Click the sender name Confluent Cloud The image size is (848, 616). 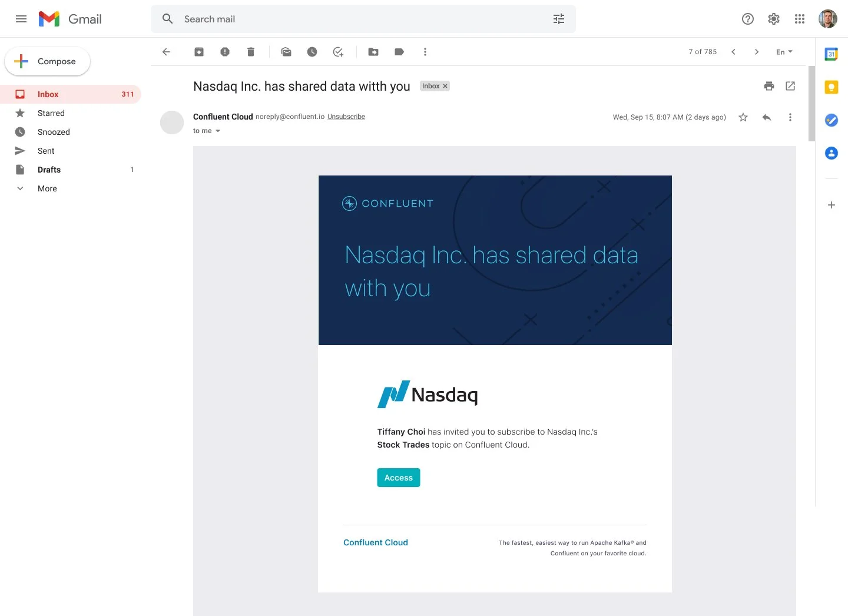[223, 117]
